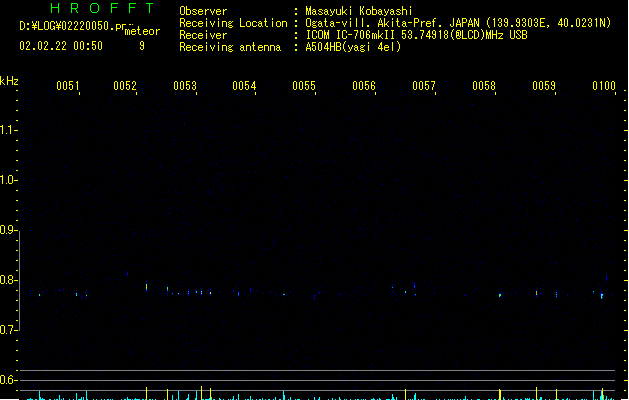Click the 0100 time marker
This screenshot has height=400, width=629.
point(604,85)
